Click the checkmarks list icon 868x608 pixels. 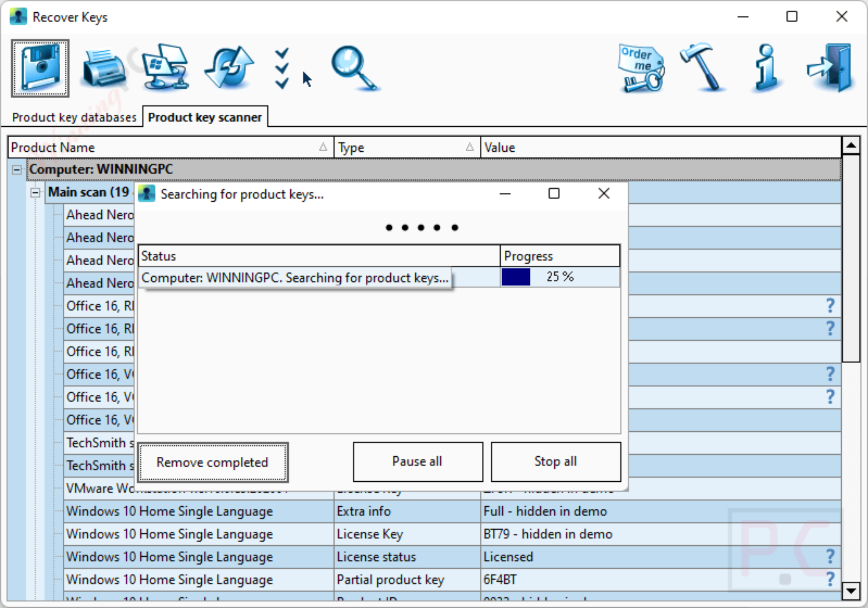click(282, 69)
